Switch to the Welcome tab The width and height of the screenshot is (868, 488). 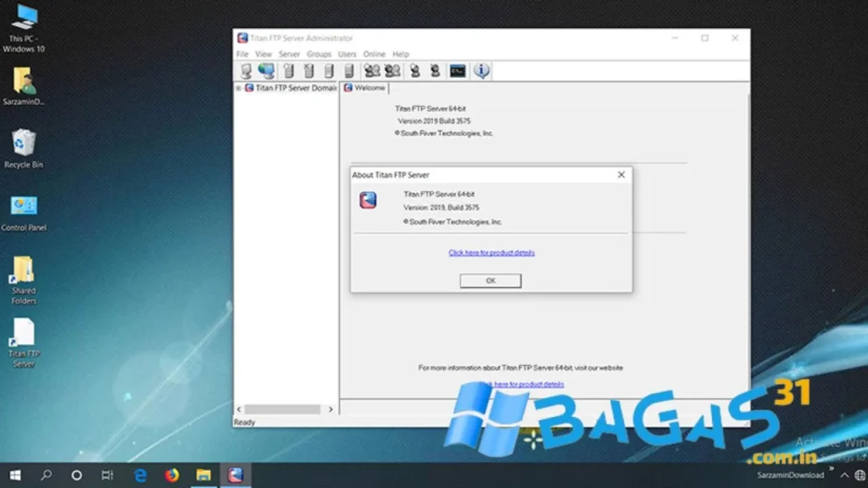click(364, 88)
